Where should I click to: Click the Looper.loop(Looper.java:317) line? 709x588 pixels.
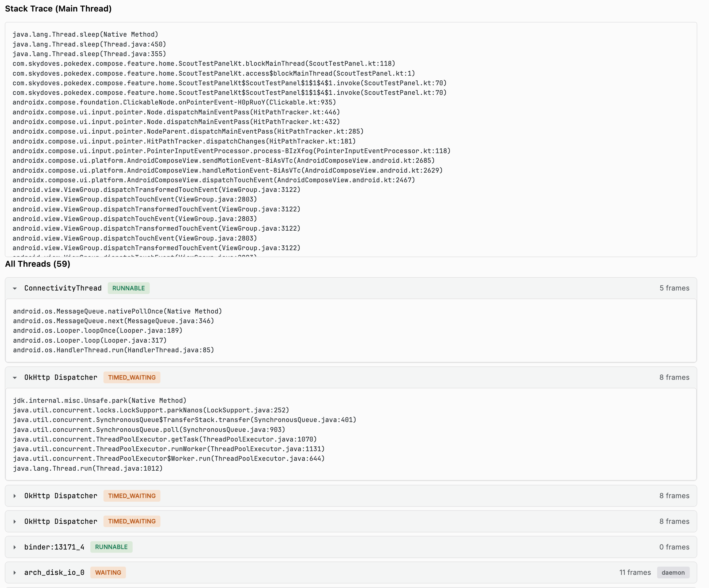click(90, 341)
